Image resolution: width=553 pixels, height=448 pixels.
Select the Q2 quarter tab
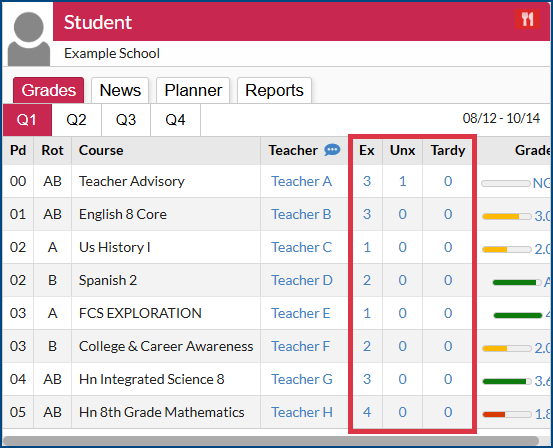click(77, 120)
